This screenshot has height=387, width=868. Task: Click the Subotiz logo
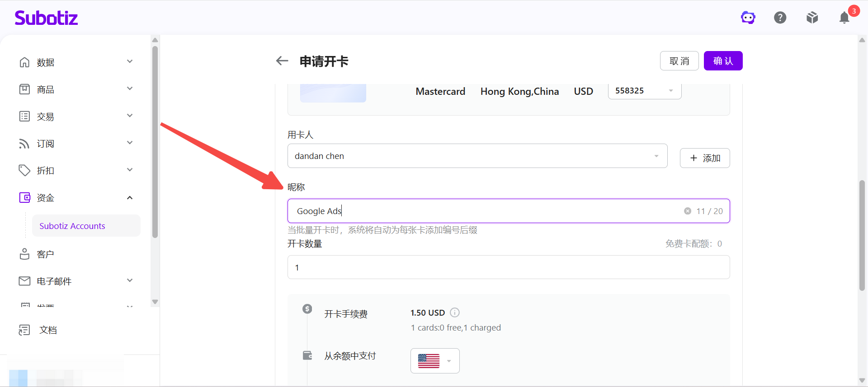(46, 18)
